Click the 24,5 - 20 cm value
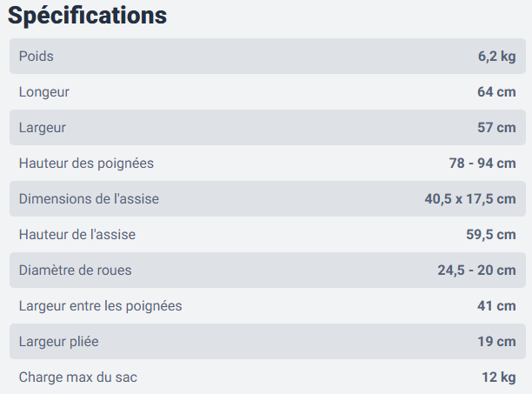This screenshot has width=532, height=394. [476, 270]
